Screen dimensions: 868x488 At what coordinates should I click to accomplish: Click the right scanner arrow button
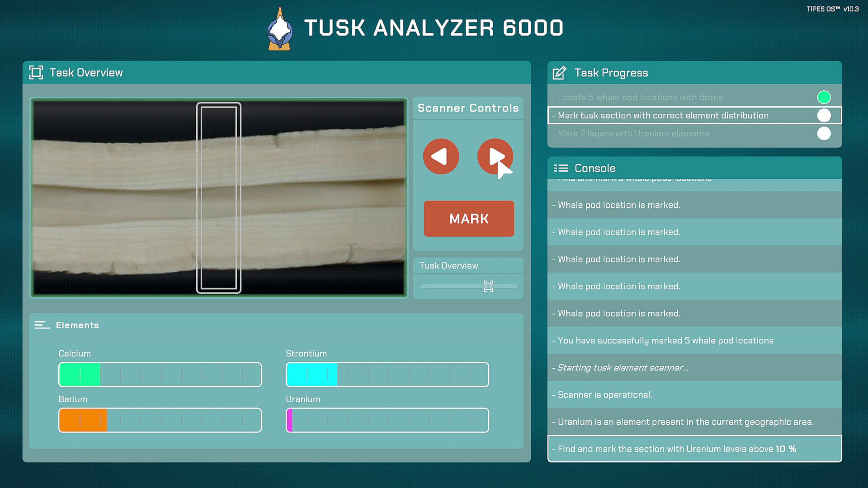coord(495,156)
